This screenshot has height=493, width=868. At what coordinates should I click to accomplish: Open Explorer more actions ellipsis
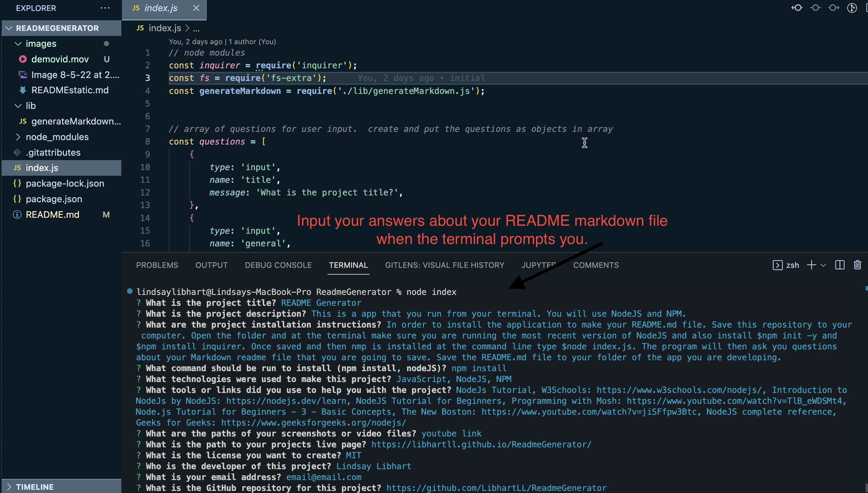pos(105,8)
